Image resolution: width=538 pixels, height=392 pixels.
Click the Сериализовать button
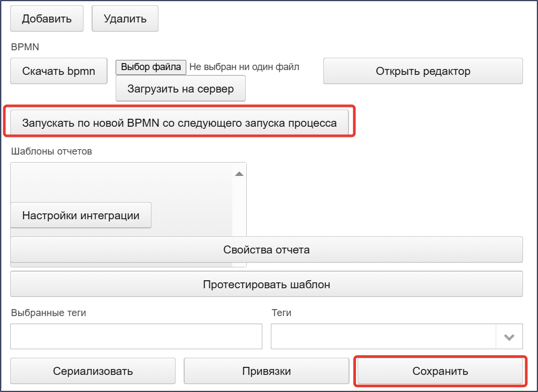point(93,371)
